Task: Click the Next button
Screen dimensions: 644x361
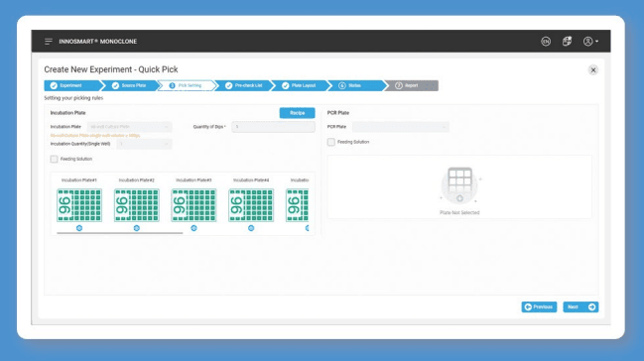Action: (580, 306)
